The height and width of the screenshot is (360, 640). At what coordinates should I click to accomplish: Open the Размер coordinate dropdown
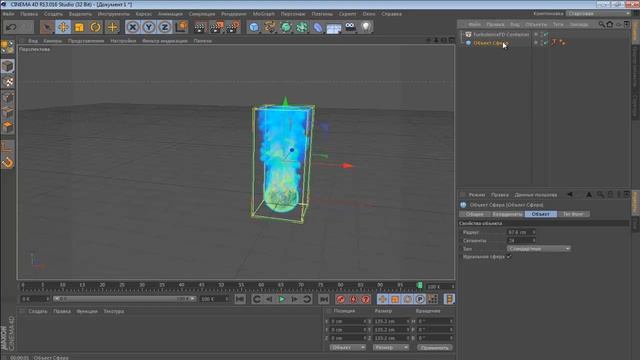click(x=391, y=347)
